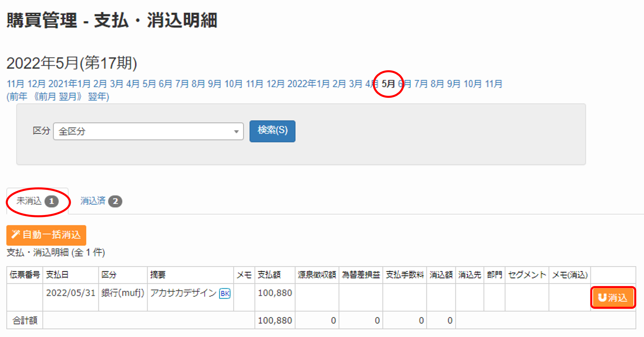Select the last 11月 link in month list

[493, 84]
